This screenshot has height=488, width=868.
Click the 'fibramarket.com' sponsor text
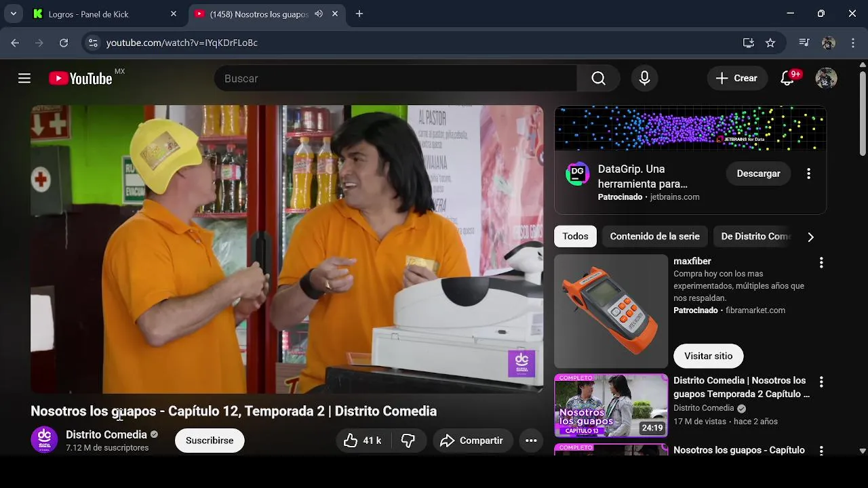[x=755, y=310]
